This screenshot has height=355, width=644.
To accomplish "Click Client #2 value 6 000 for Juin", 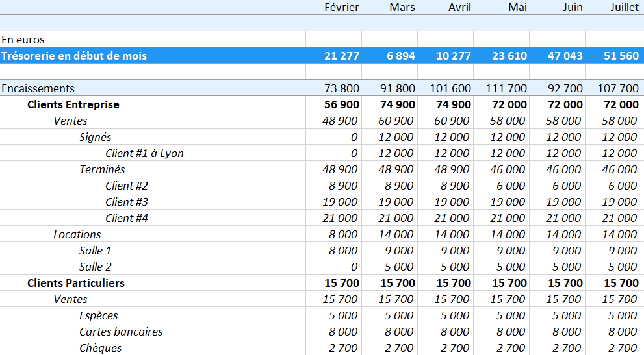I will pos(567,186).
